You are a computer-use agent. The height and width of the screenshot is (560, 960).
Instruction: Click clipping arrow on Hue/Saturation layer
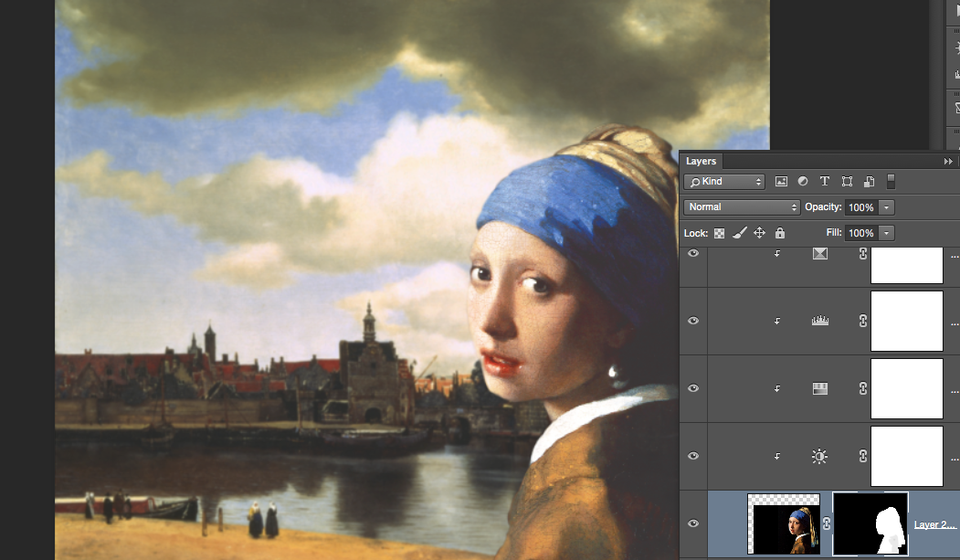[x=777, y=388]
